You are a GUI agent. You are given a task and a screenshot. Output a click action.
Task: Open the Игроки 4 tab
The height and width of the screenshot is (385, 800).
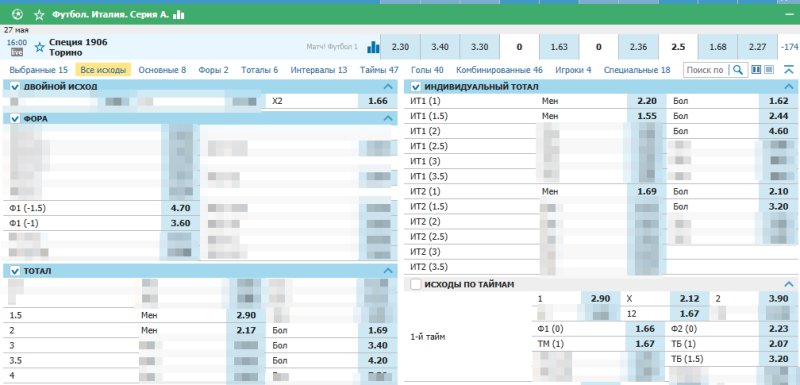[573, 70]
